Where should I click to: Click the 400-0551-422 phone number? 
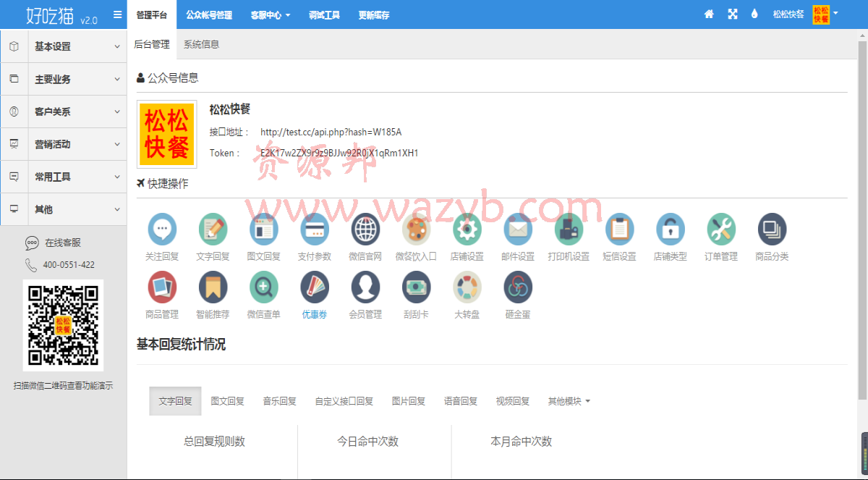69,265
